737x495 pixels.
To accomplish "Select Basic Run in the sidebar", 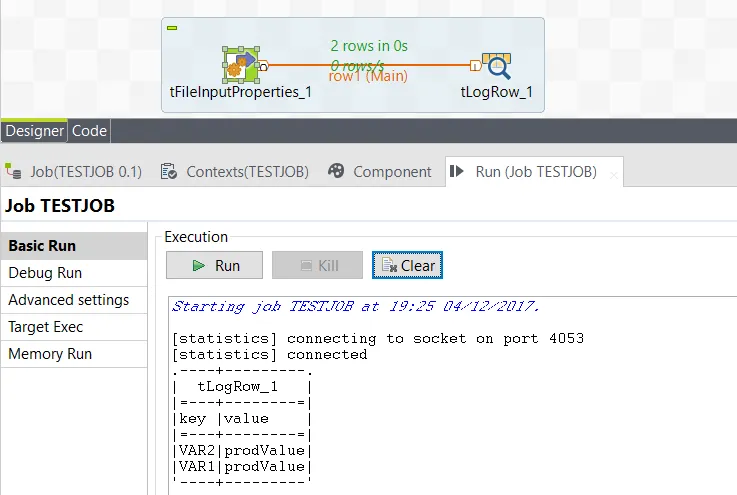I will pos(74,246).
